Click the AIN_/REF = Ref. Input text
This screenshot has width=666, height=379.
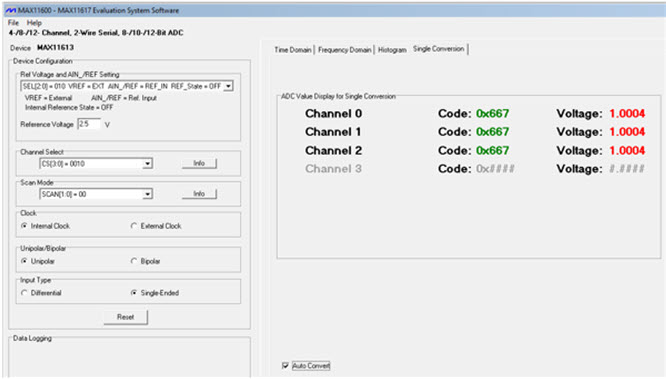pos(124,98)
